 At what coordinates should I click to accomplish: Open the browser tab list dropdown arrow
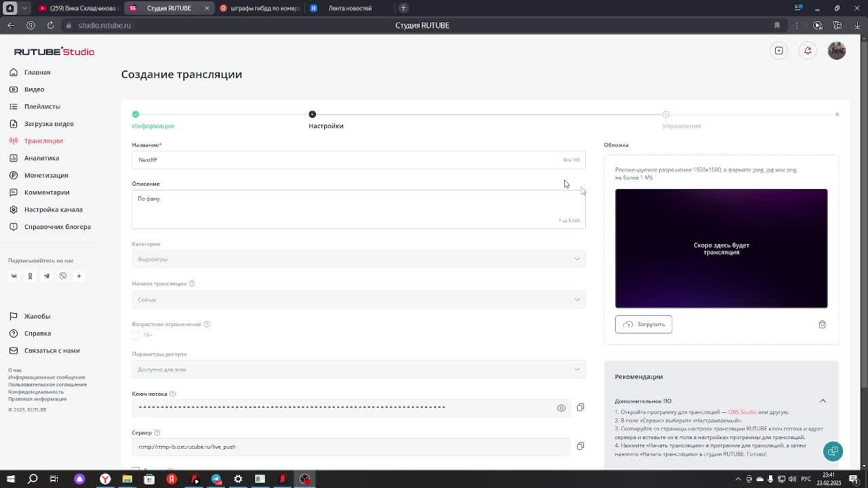(x=24, y=8)
